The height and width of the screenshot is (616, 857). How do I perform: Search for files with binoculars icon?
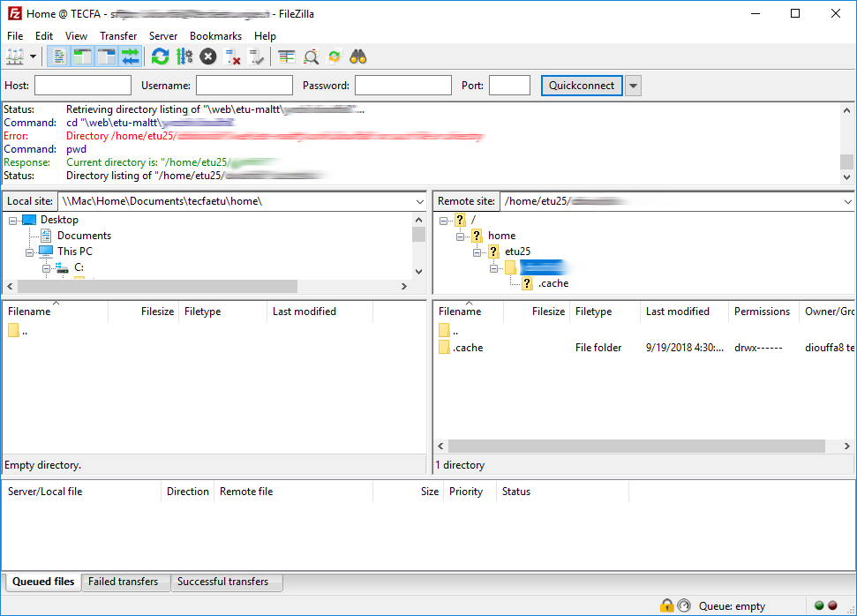pyautogui.click(x=358, y=56)
